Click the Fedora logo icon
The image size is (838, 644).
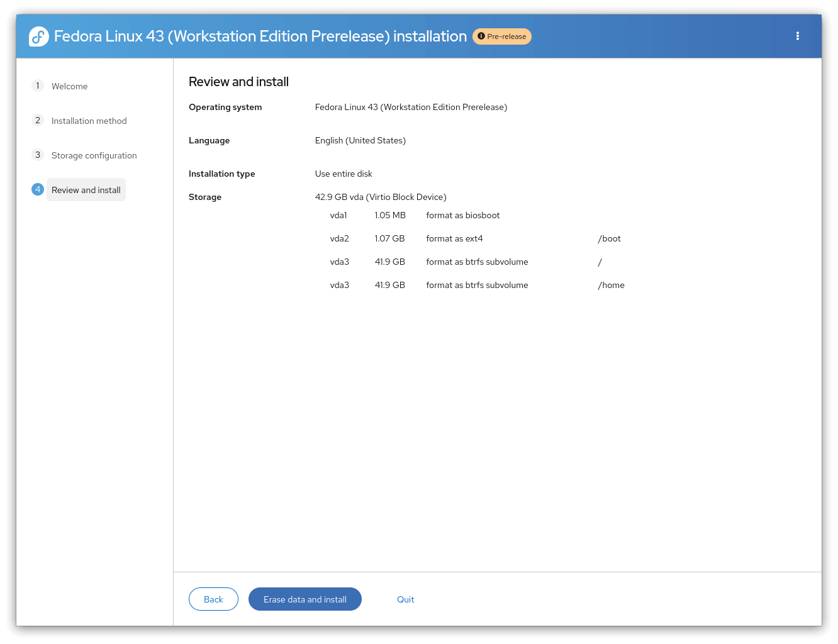pyautogui.click(x=39, y=36)
